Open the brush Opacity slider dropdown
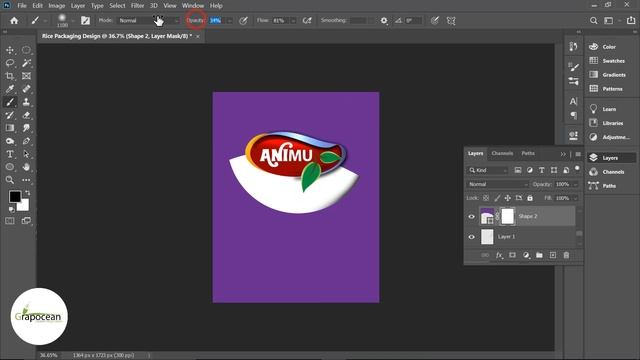The width and height of the screenshot is (640, 360). [x=230, y=20]
